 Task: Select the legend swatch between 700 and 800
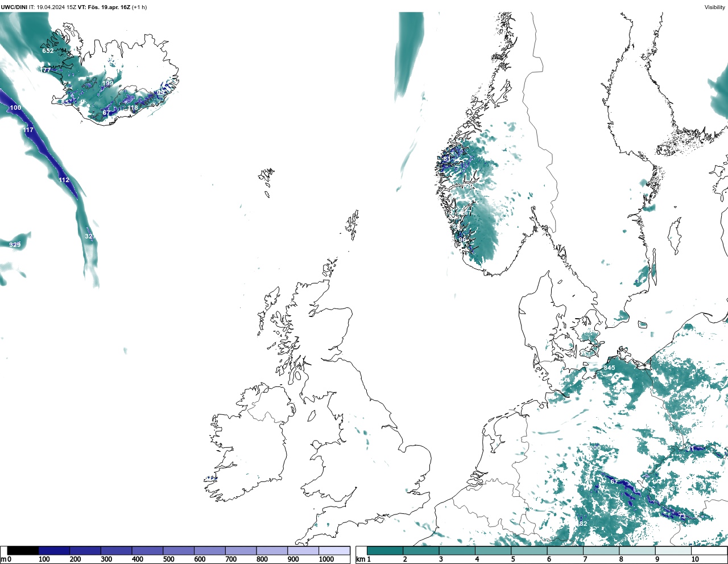coord(241,550)
